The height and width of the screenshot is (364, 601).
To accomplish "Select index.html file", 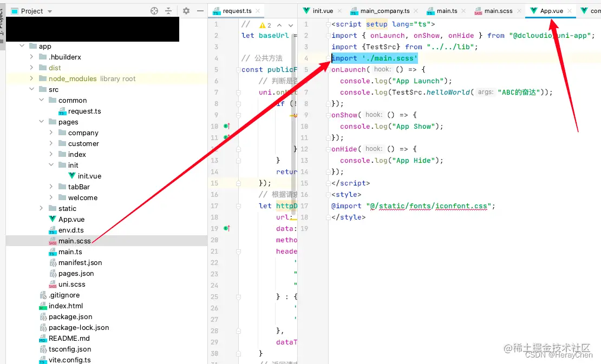I will (66, 306).
